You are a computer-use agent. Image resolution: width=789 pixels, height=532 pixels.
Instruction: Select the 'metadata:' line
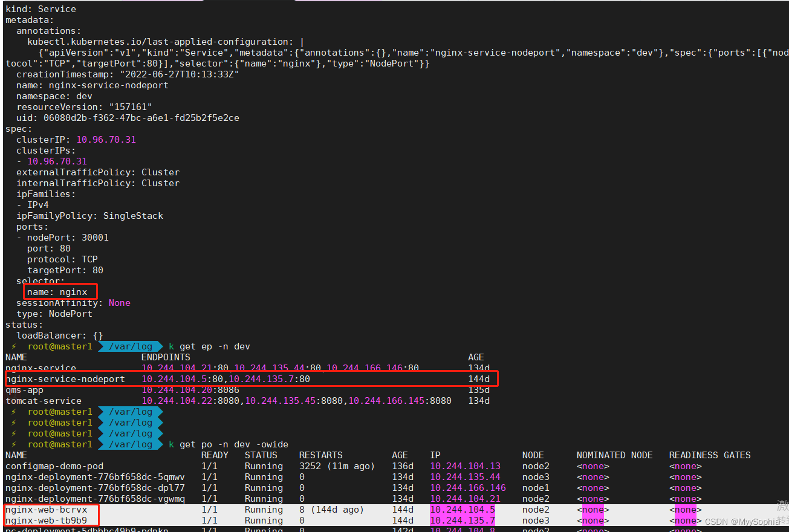pyautogui.click(x=30, y=20)
